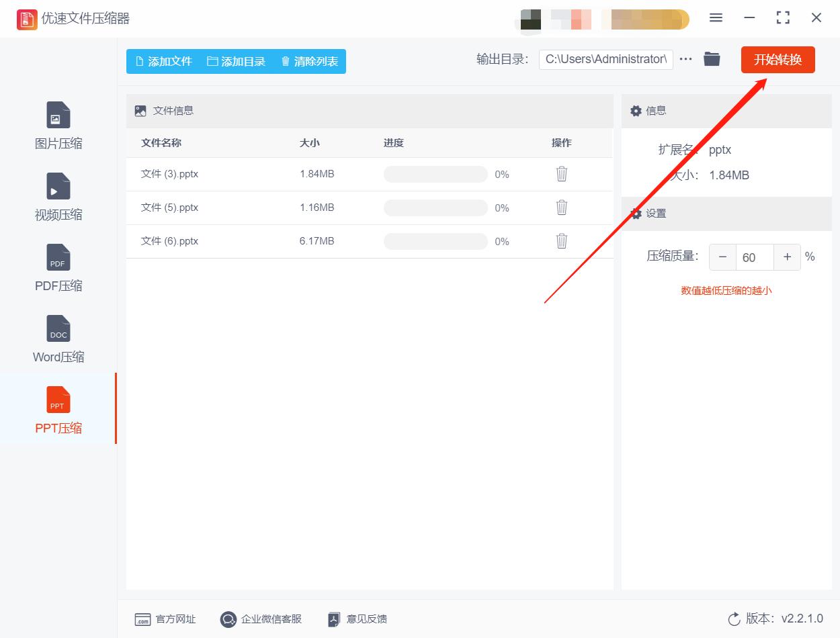840x638 pixels.
Task: Click the app logo in the title bar
Action: click(26, 19)
